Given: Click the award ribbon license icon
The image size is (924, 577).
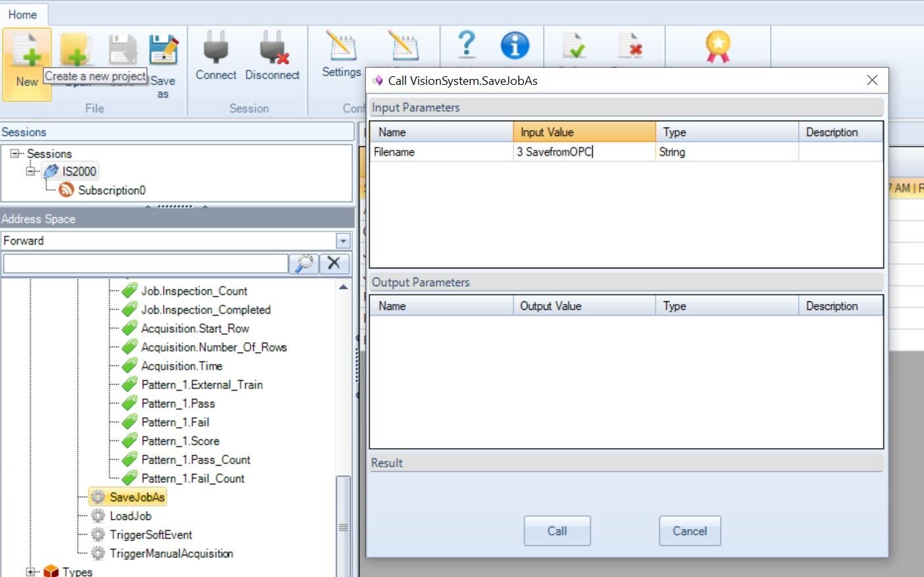Looking at the screenshot, I should coord(717,47).
